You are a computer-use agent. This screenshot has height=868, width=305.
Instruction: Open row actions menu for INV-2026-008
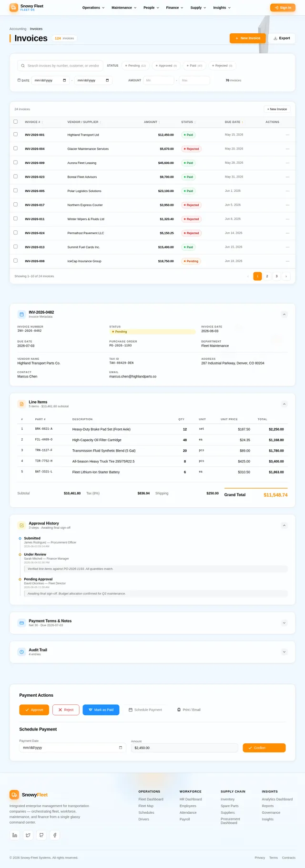tap(287, 261)
